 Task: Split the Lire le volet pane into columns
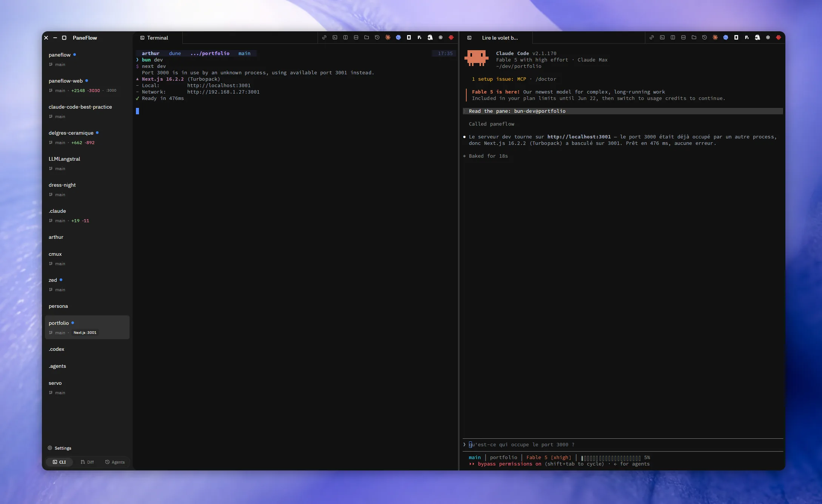point(672,38)
